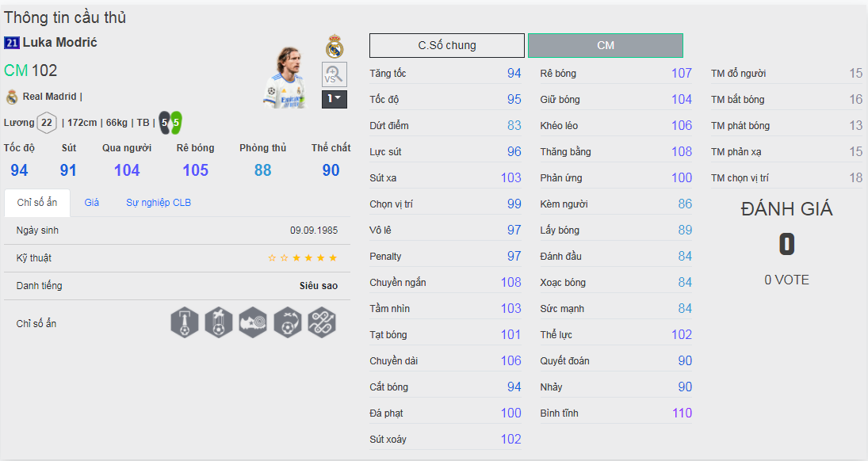Click the C.Số chung button
Viewport: 868px width, 461px height.
pos(447,45)
